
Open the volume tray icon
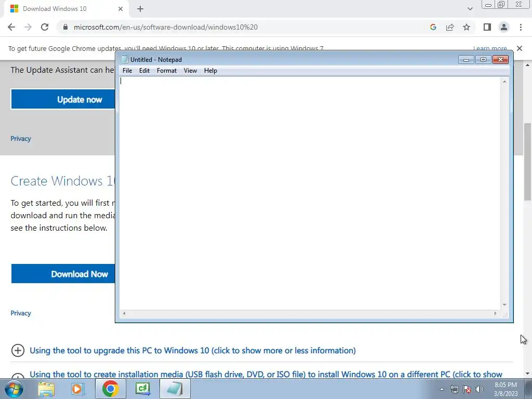coord(480,389)
